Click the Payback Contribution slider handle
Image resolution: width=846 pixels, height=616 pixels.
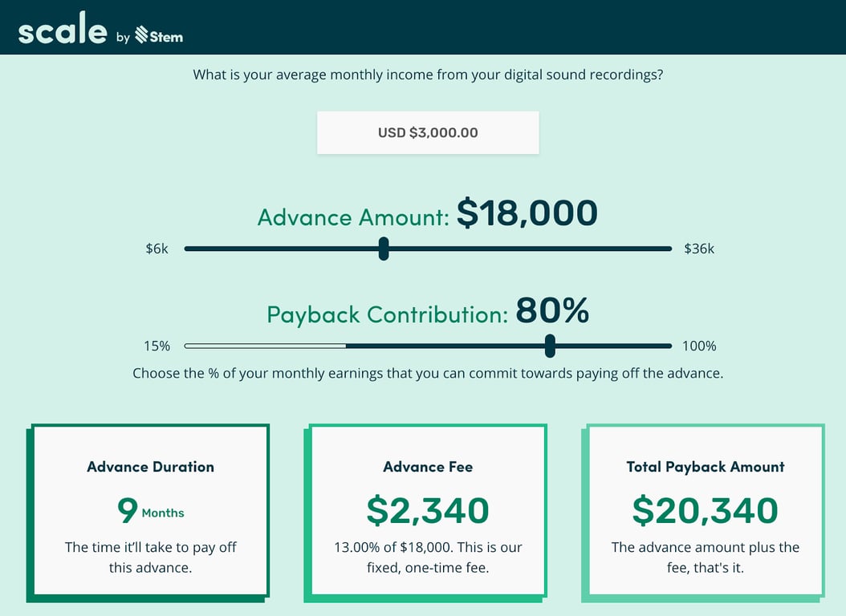coord(550,346)
